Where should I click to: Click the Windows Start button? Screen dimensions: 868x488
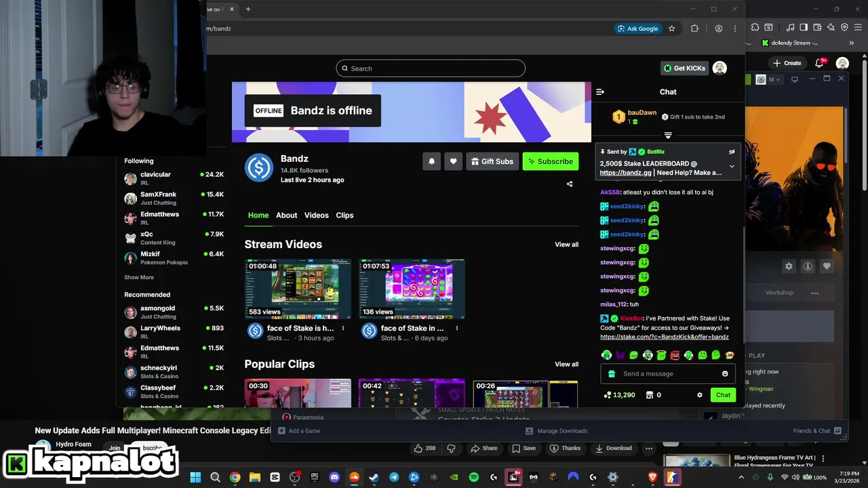click(x=195, y=477)
